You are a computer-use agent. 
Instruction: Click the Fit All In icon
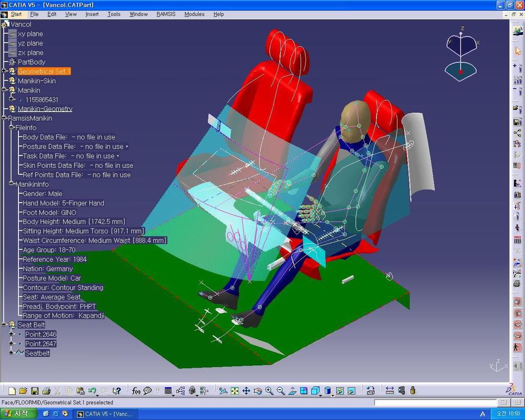(235, 391)
